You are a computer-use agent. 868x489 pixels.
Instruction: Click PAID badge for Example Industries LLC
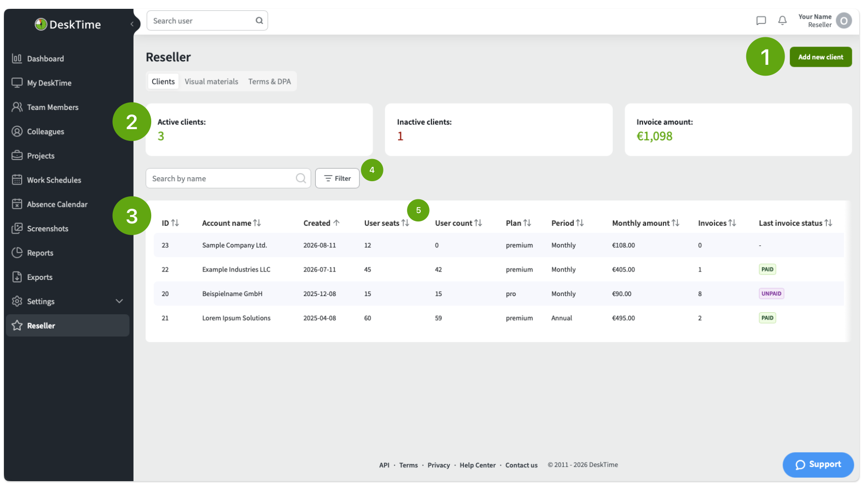(767, 269)
